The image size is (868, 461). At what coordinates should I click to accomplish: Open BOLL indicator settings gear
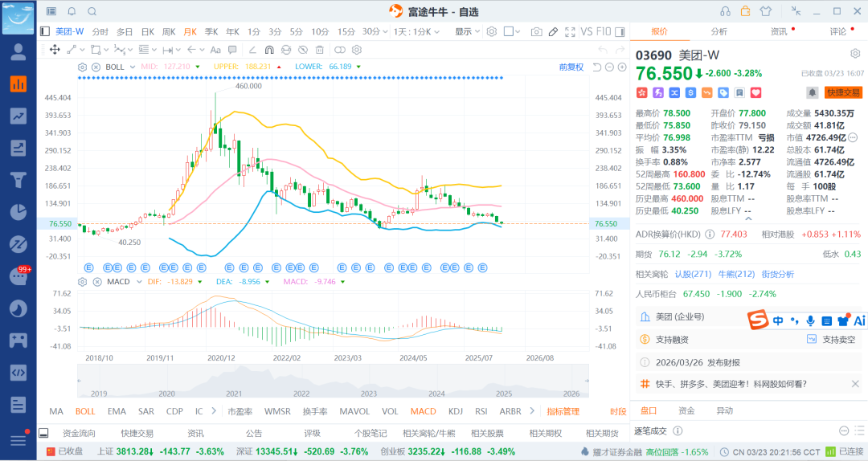82,67
